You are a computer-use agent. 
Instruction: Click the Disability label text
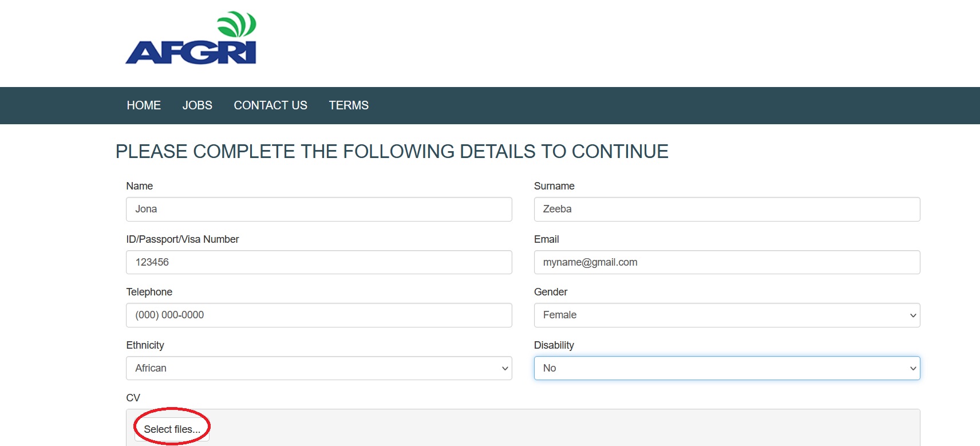(x=554, y=345)
